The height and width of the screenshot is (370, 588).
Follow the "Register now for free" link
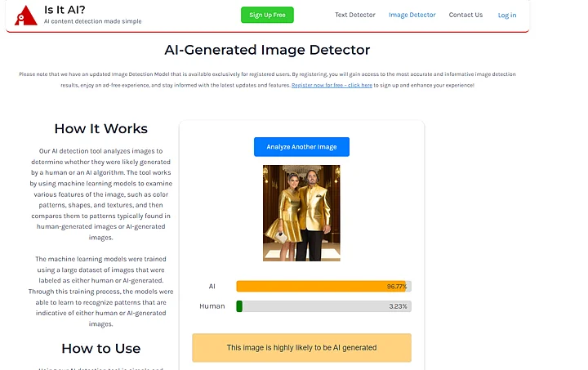332,85
